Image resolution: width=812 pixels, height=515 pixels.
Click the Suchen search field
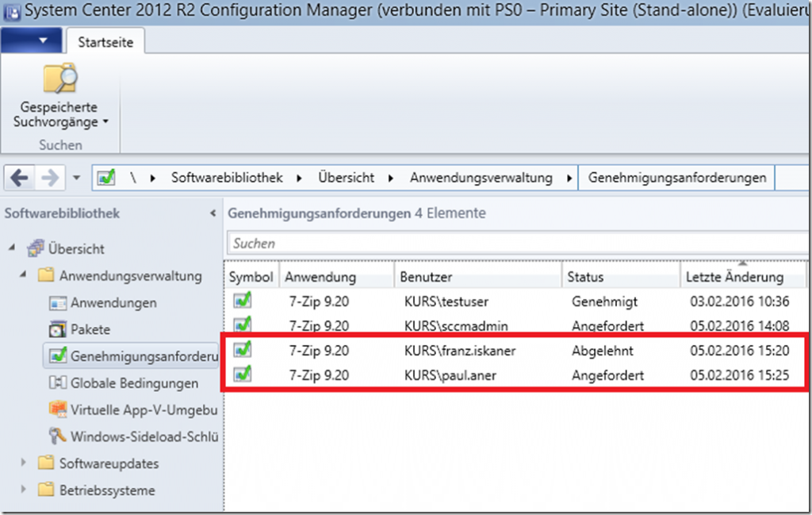coord(515,244)
